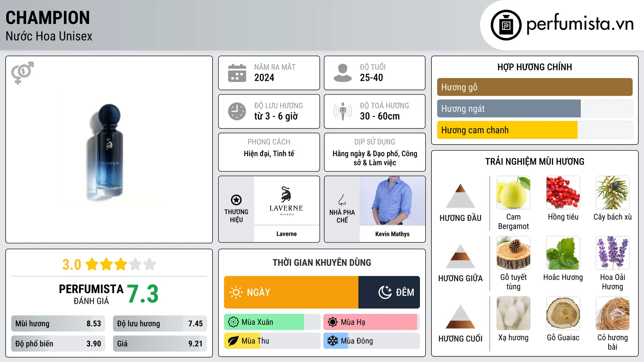Click the 30 - 60cm projection value
Image resolution: width=644 pixels, height=362 pixels.
pyautogui.click(x=380, y=116)
